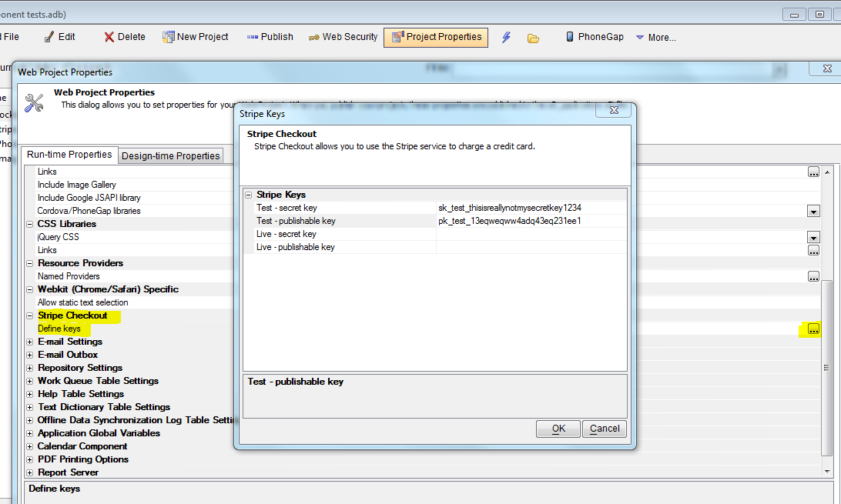Select the 'Live - publishable key' label
841x504 pixels.
click(295, 247)
